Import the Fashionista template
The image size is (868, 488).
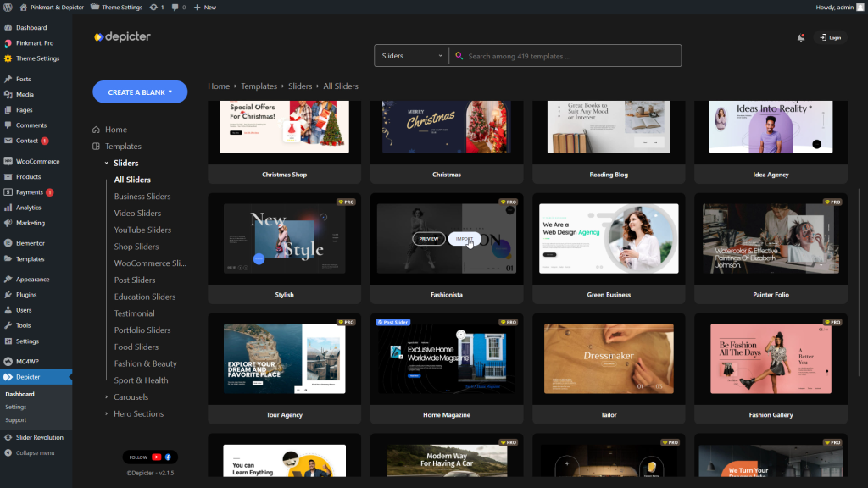[464, 239]
